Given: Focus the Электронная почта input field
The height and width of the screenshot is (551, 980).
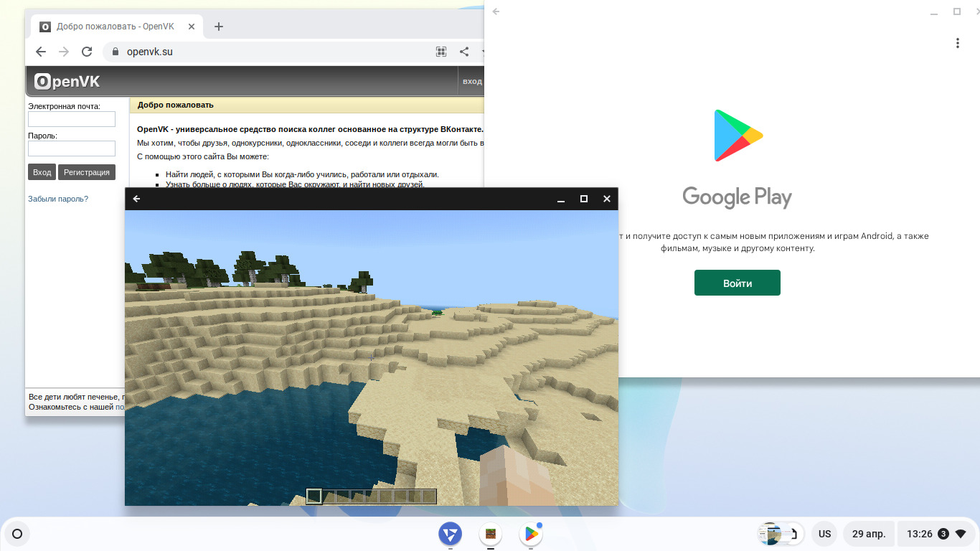Looking at the screenshot, I should 72,119.
